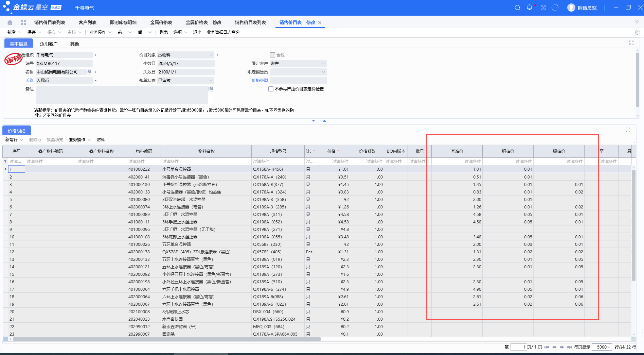Open the notification bell
Viewport: 644px width, 355px height.
pos(530,7)
